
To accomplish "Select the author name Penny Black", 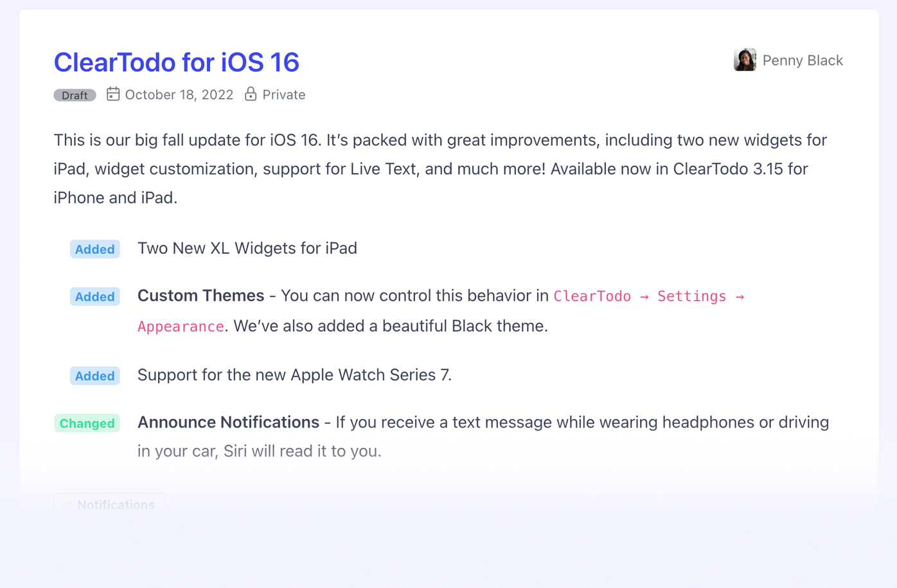I will tap(803, 60).
